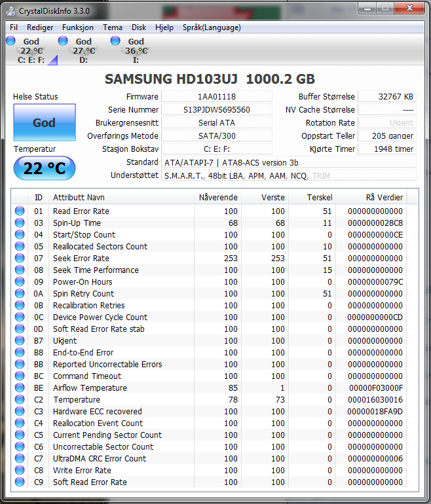Click the status orb for C9 Soft Read Error Rate
Screen dimensions: 431x504
20,482
